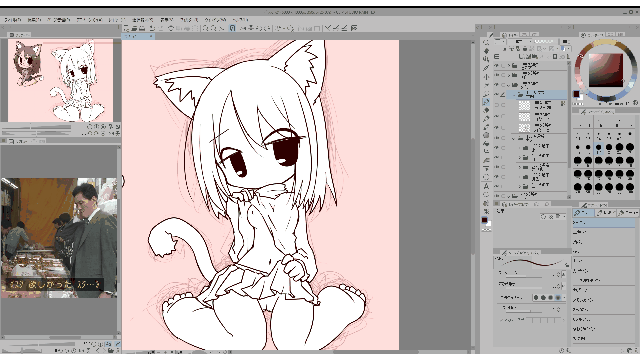Click the hue ring of the color wheel

point(606,42)
